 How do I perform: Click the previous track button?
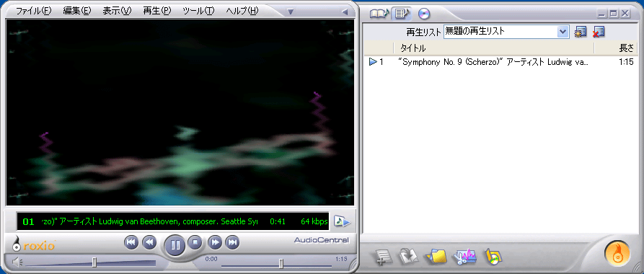point(131,243)
